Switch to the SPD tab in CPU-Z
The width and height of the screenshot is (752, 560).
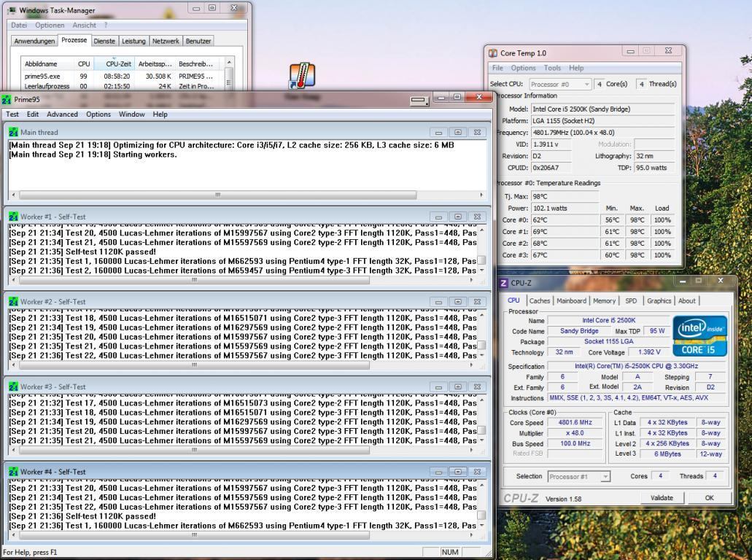click(631, 300)
